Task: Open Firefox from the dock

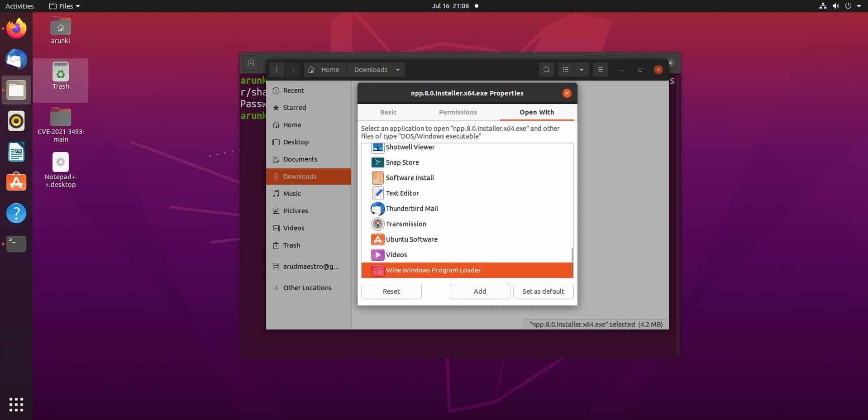Action: [16, 29]
